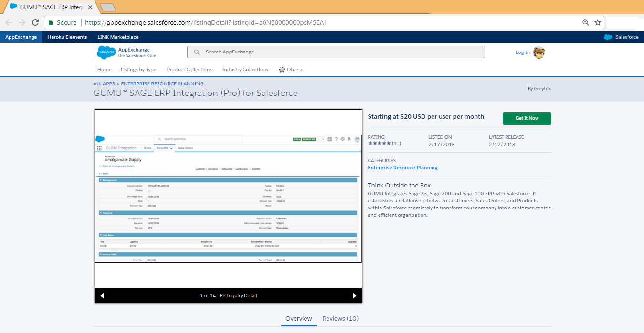Reload the page with the refresh icon
The height and width of the screenshot is (333, 644).
click(35, 22)
